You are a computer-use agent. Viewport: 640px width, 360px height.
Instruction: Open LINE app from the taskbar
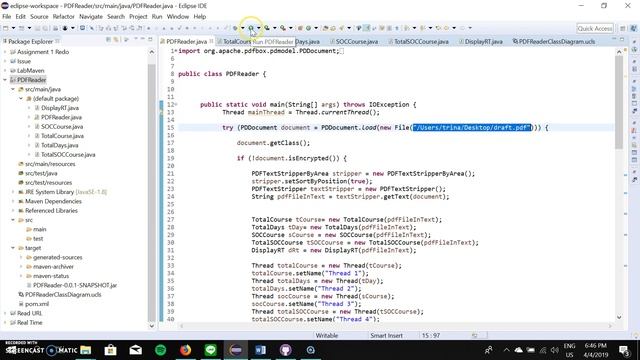211,350
